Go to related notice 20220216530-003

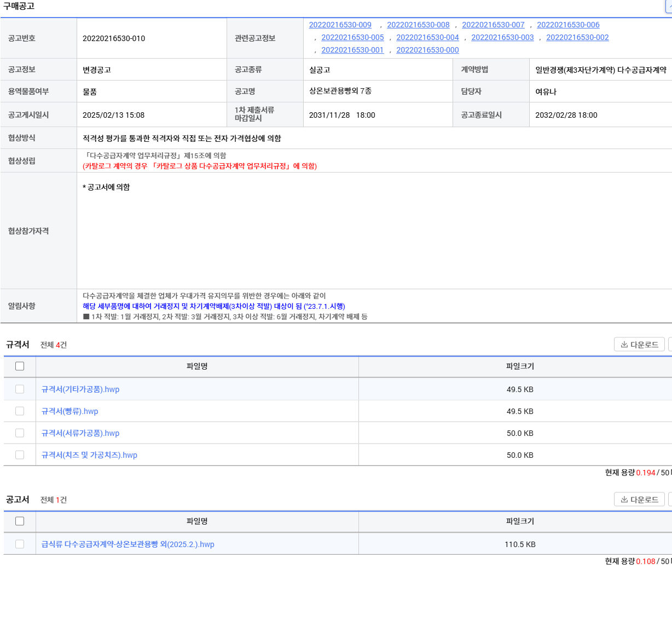[502, 38]
